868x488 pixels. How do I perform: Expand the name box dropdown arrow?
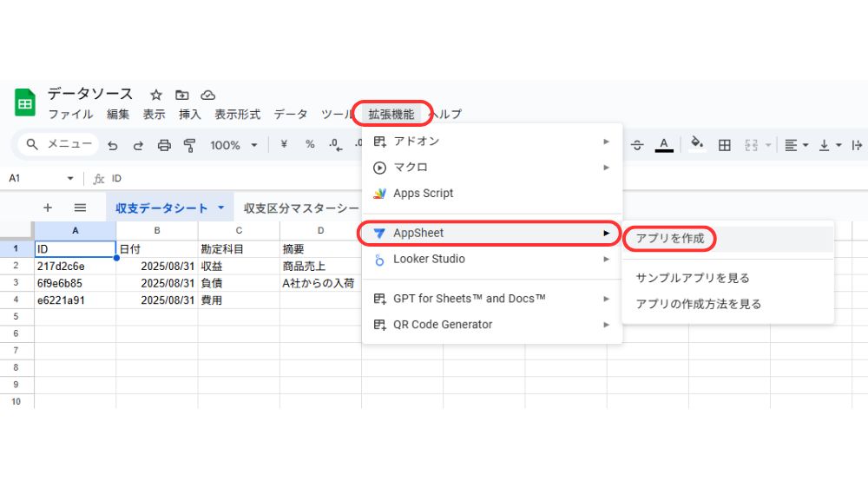tap(70, 178)
